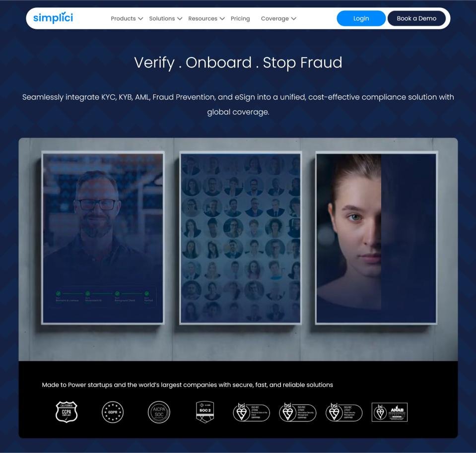
Task: Click the SOC 2 shield badge
Action: point(205,412)
